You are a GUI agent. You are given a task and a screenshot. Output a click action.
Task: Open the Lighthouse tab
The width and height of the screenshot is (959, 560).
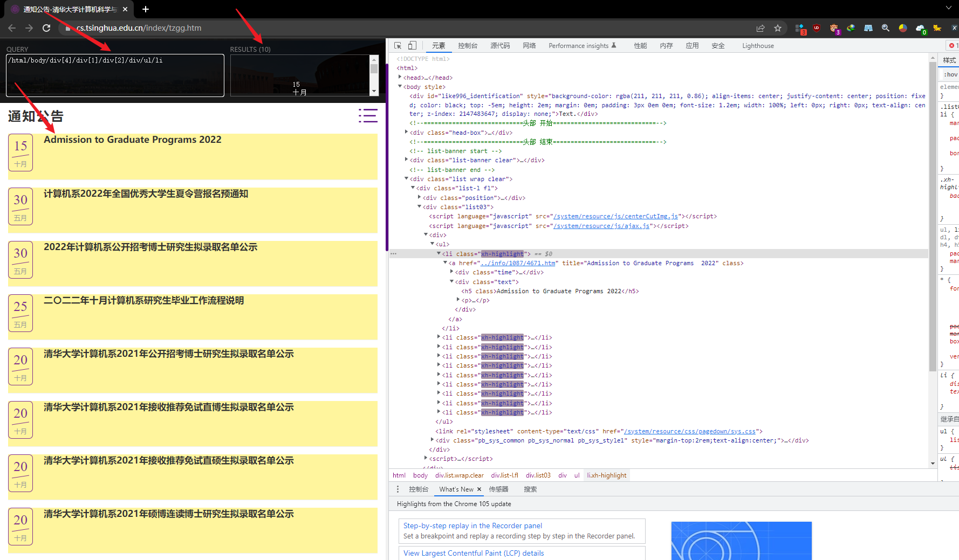pyautogui.click(x=758, y=46)
